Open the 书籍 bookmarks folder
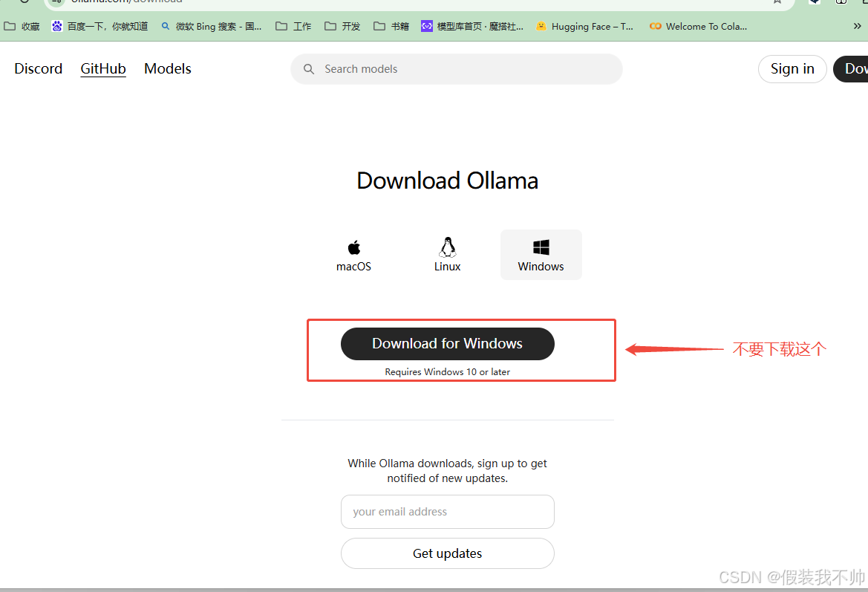 (x=391, y=26)
